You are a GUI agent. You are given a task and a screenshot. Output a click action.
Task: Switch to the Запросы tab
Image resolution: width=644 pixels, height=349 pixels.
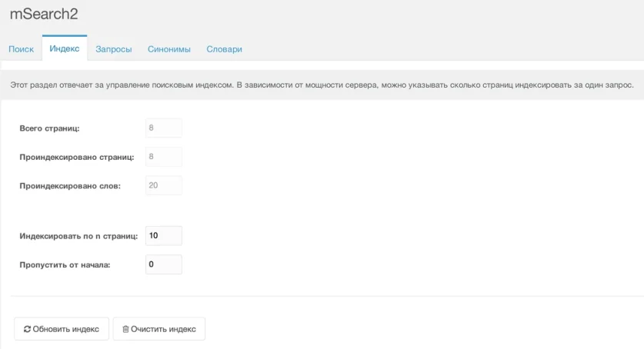click(x=114, y=49)
